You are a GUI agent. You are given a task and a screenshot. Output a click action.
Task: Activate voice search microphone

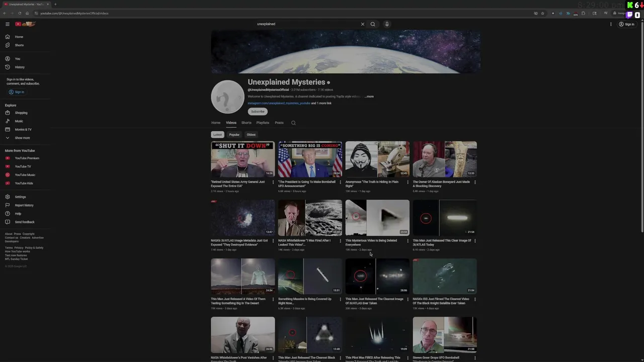pyautogui.click(x=387, y=24)
